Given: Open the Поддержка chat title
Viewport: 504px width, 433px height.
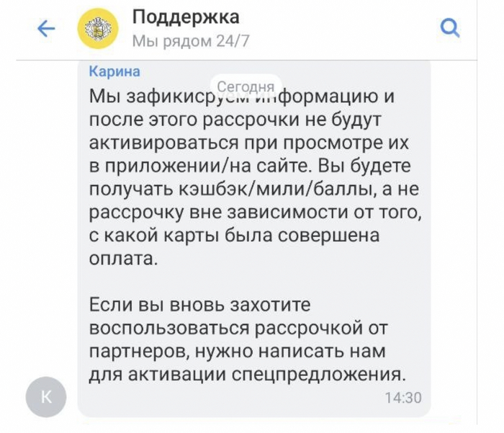Looking at the screenshot, I should (186, 17).
